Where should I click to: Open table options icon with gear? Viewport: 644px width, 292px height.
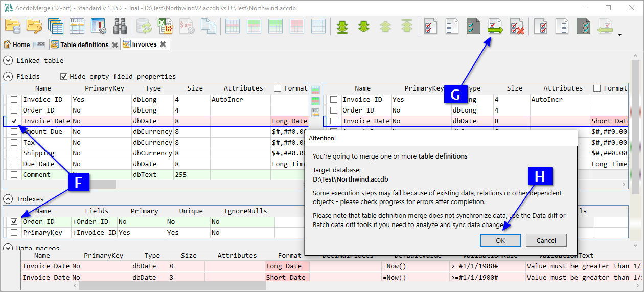[98, 26]
